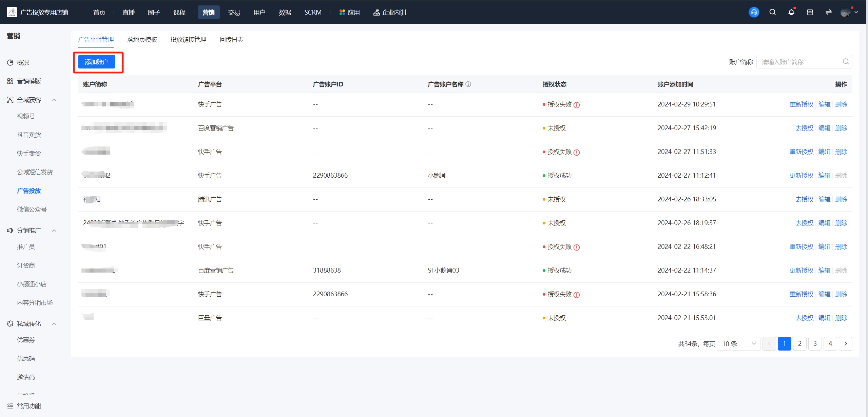Open 小鹅通小店 in sidebar
This screenshot has width=868, height=417.
tap(32, 284)
